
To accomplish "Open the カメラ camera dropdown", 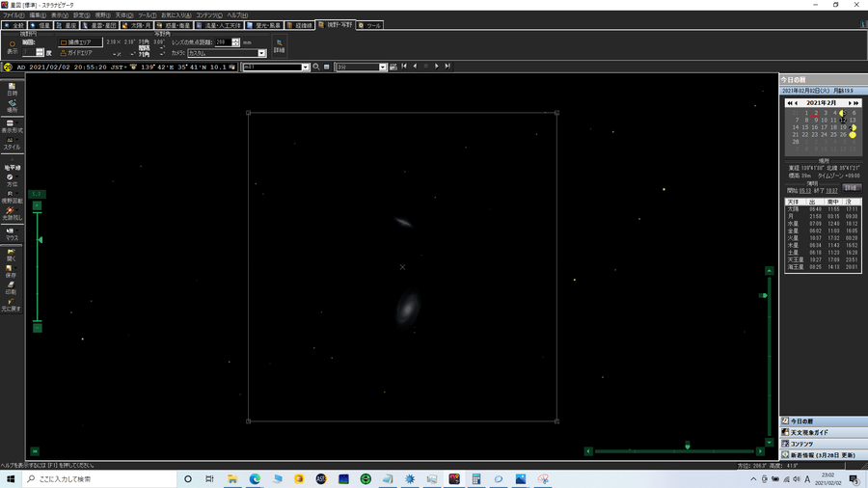I will (261, 53).
